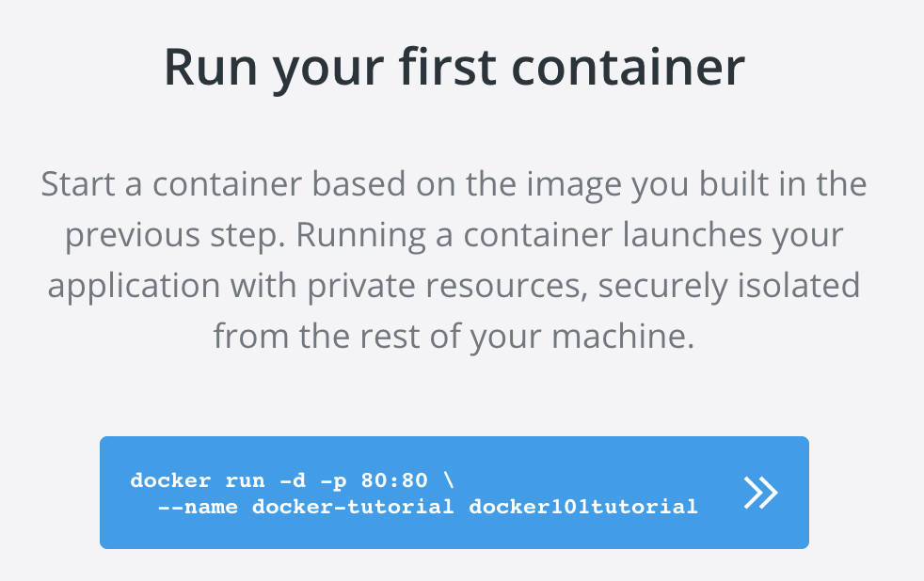Click the 'previous step. Running a container' line
The width and height of the screenshot is (924, 581).
click(454, 235)
